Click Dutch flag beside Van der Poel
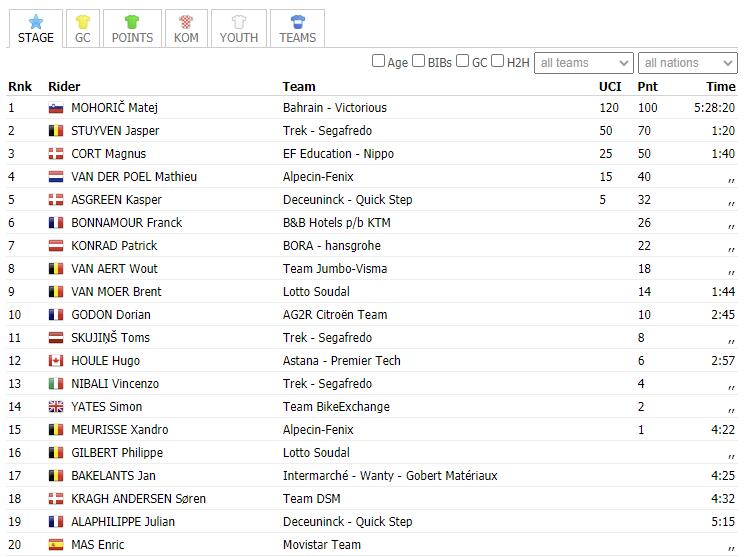 pyautogui.click(x=56, y=177)
